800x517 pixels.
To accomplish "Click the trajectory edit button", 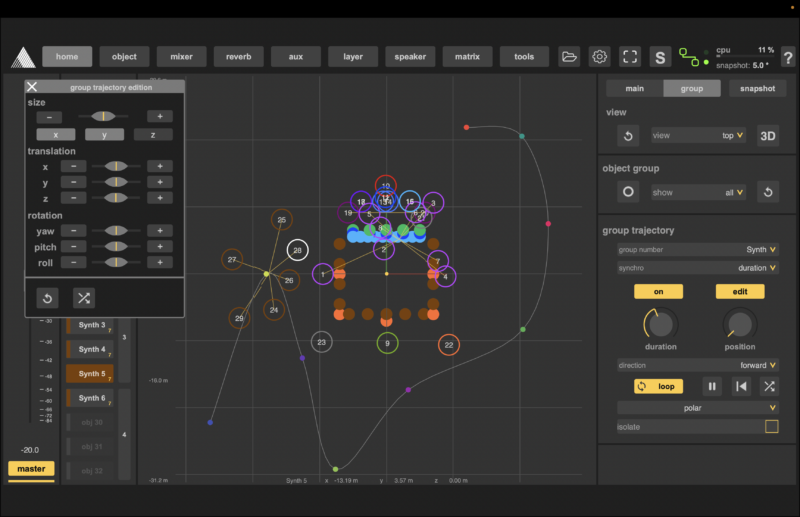I will [x=740, y=291].
